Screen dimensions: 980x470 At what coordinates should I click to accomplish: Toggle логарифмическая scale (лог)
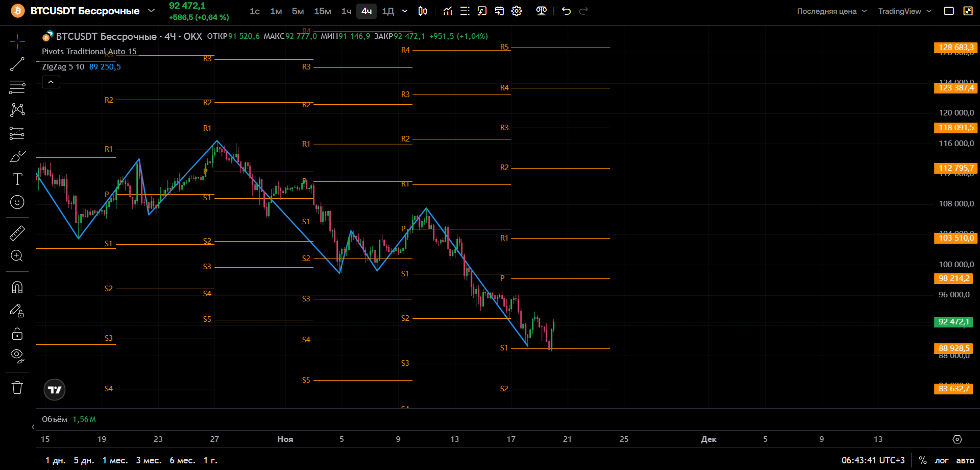(942, 460)
